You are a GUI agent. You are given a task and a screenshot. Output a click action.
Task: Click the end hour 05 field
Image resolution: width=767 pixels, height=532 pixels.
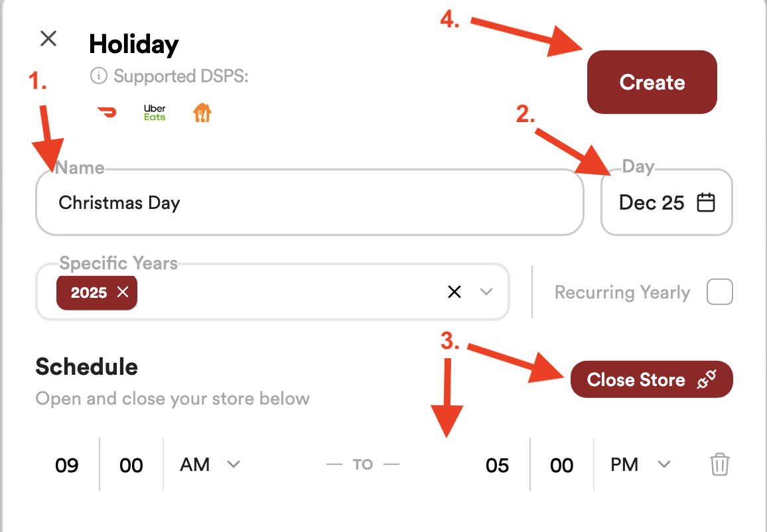click(x=497, y=465)
